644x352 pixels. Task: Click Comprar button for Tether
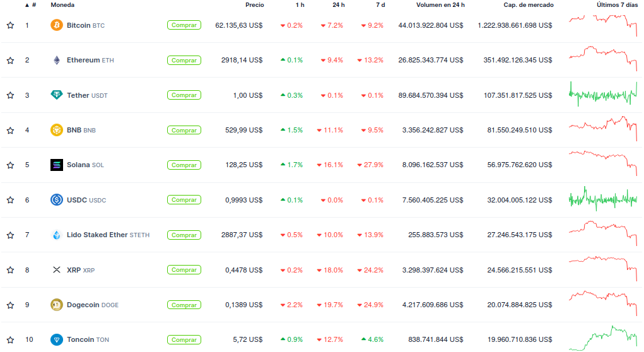click(184, 95)
